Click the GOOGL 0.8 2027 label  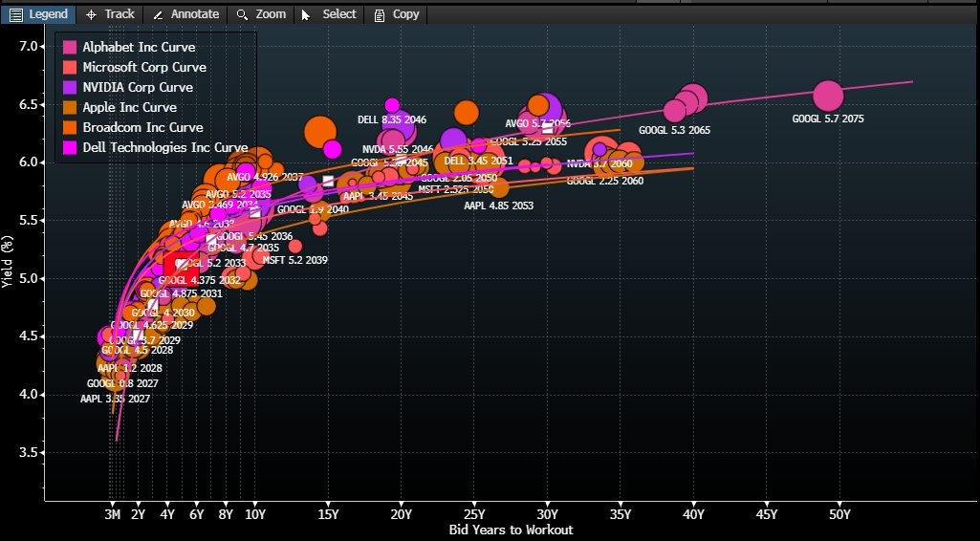click(122, 383)
